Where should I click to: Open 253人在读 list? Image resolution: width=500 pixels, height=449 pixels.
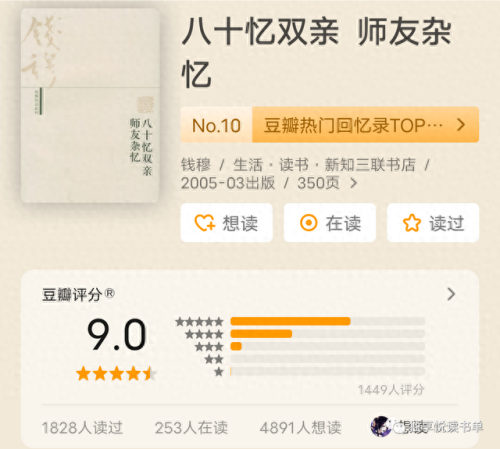point(191,428)
